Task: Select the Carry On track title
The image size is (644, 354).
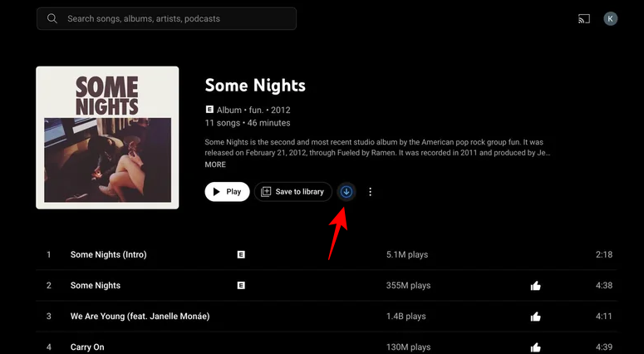Action: point(87,347)
